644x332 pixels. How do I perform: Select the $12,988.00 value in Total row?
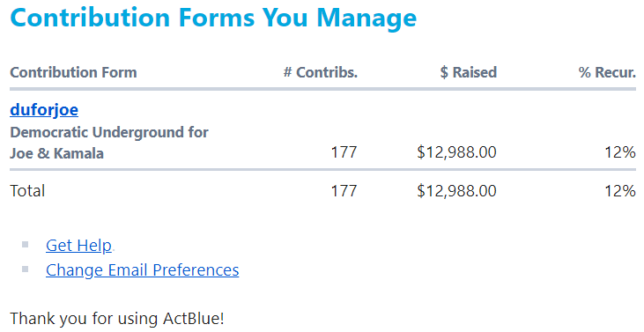pos(456,191)
